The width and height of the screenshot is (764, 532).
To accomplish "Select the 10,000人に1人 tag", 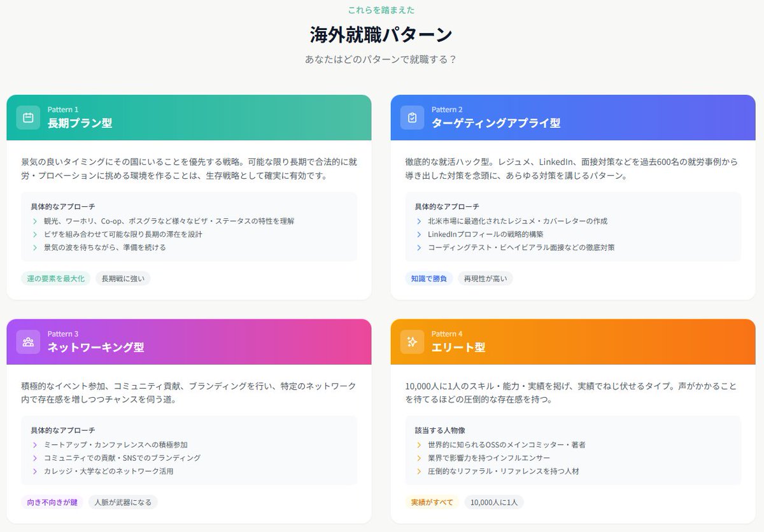I will point(494,502).
